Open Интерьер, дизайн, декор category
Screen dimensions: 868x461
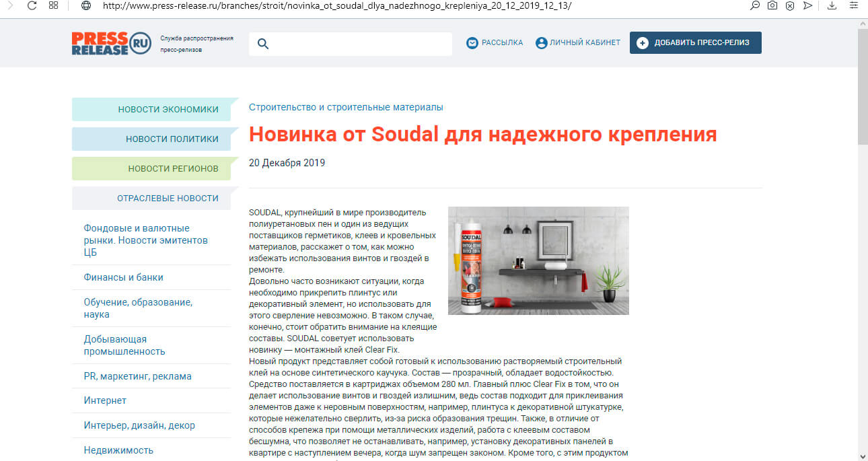(x=139, y=425)
